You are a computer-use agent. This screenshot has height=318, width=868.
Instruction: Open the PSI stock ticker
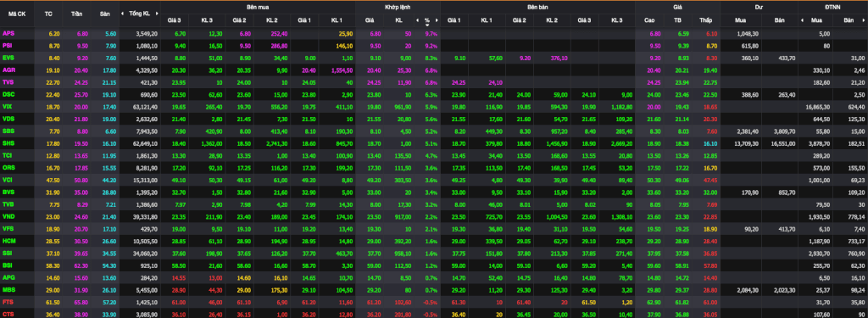point(8,46)
